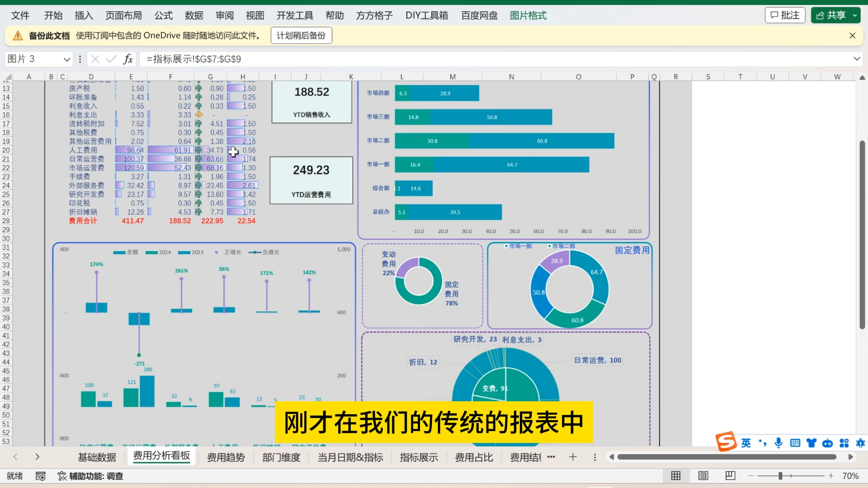868x488 pixels.
Task: Click the Name Box showing 图片 3
Action: pyautogui.click(x=34, y=59)
